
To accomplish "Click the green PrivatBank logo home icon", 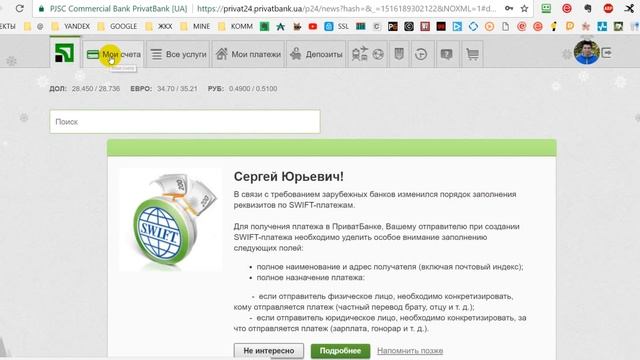I will pyautogui.click(x=64, y=53).
